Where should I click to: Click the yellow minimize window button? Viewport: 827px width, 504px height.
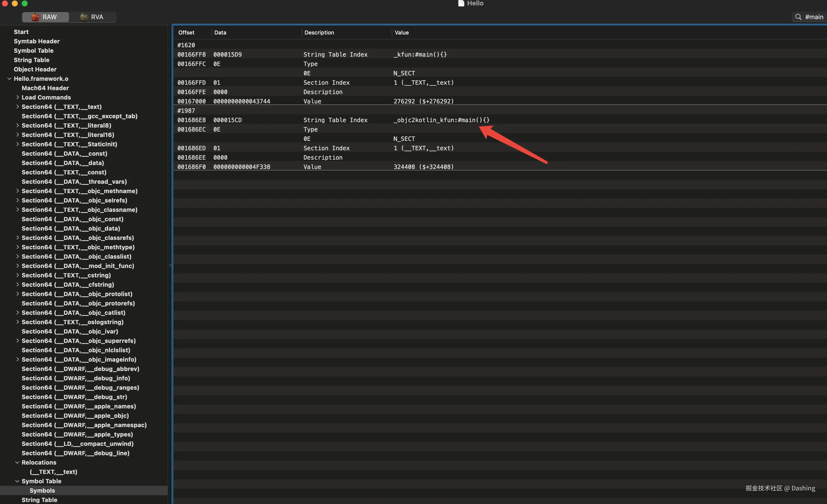(15, 3)
